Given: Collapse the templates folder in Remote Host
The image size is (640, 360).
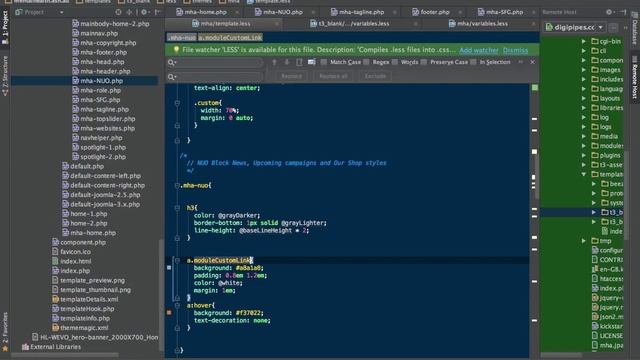Looking at the screenshot, I should 584,174.
